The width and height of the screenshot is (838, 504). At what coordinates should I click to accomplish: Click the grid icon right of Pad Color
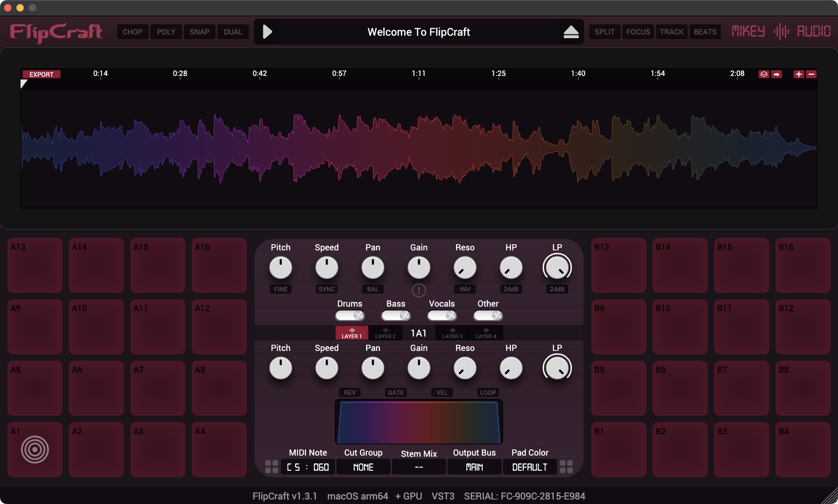pyautogui.click(x=566, y=467)
